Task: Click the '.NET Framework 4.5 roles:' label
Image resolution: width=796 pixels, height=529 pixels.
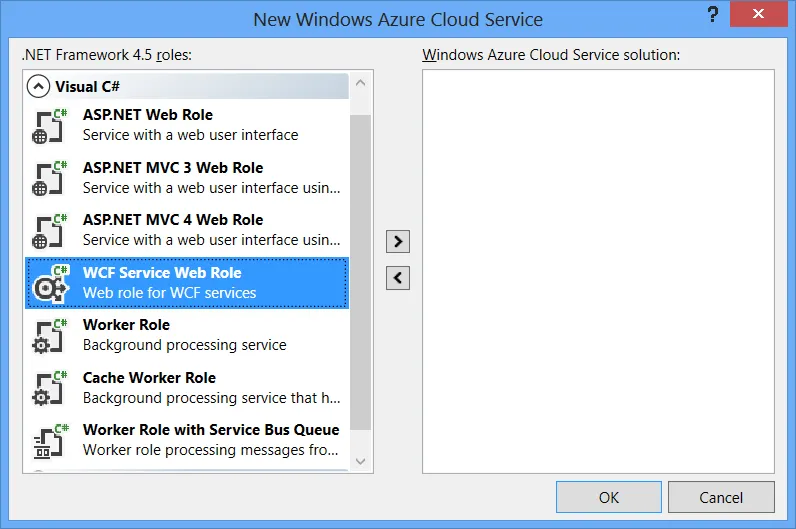Action: point(107,55)
